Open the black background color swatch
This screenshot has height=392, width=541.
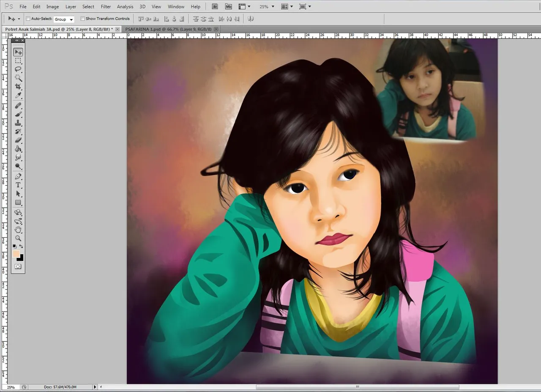point(21,258)
